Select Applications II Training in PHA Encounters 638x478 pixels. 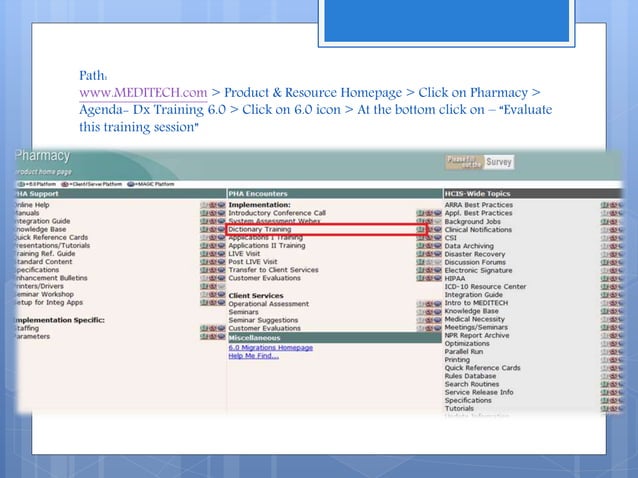pyautogui.click(x=267, y=246)
